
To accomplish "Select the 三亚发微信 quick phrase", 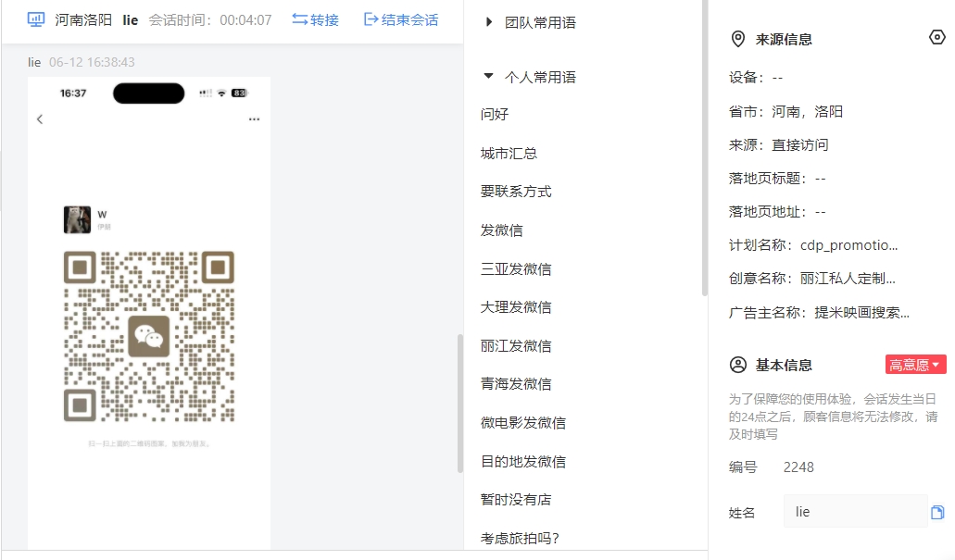I will 516,269.
